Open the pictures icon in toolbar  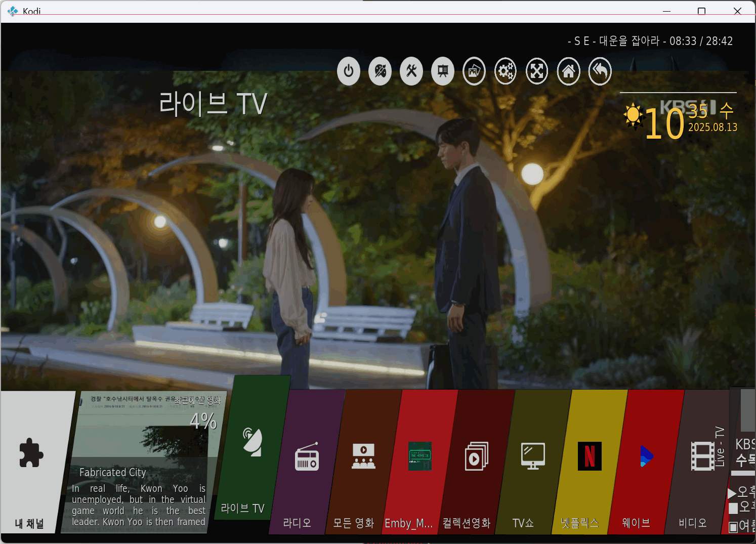(474, 71)
